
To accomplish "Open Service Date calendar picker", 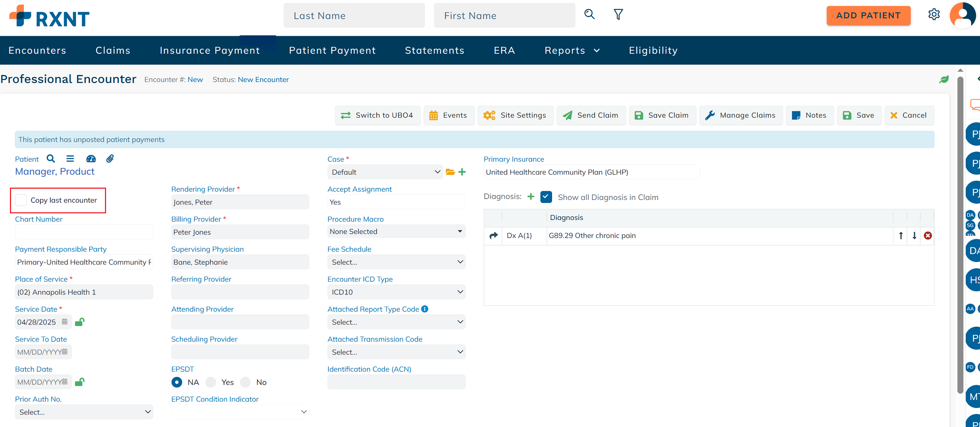I will (65, 322).
